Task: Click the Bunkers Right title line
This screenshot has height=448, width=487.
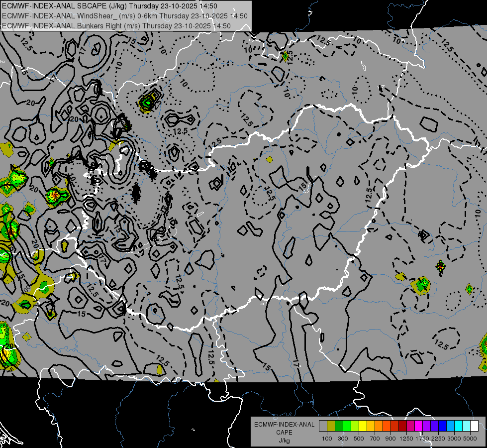Action: (x=116, y=26)
